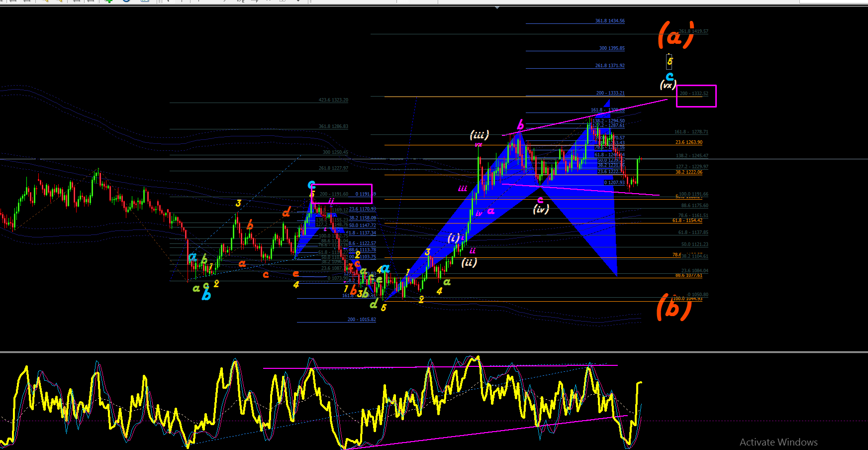Click the level label 200 - 1333.21
This screenshot has width=868, height=450.
pos(610,93)
